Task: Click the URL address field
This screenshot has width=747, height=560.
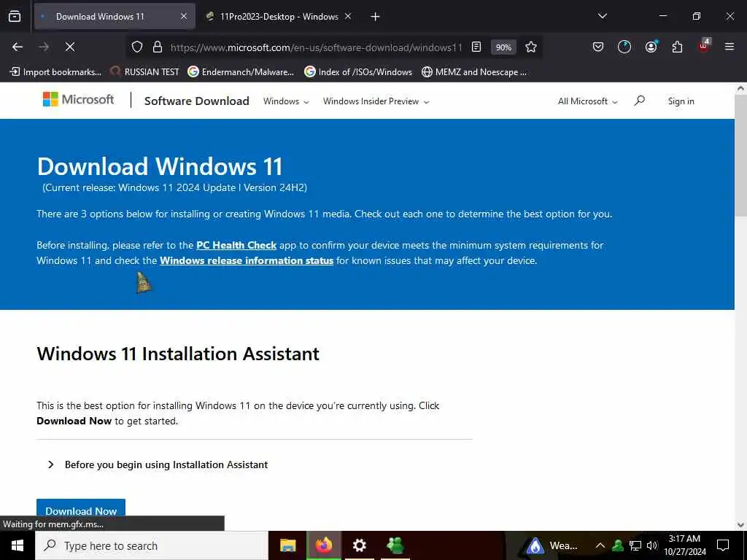Action: [317, 47]
